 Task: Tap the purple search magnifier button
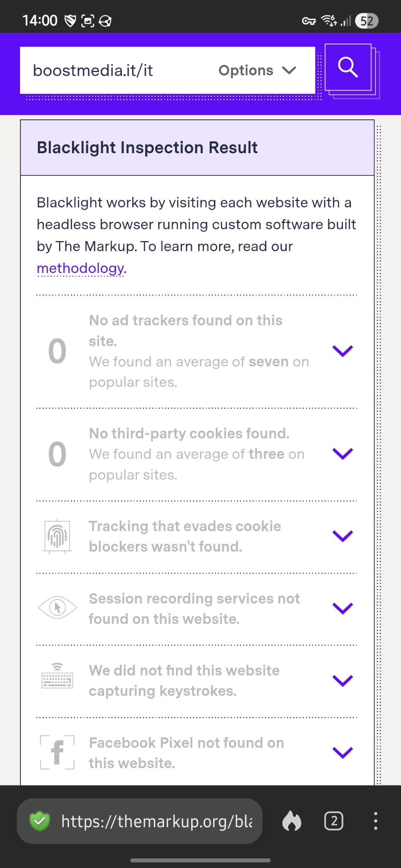(x=348, y=67)
